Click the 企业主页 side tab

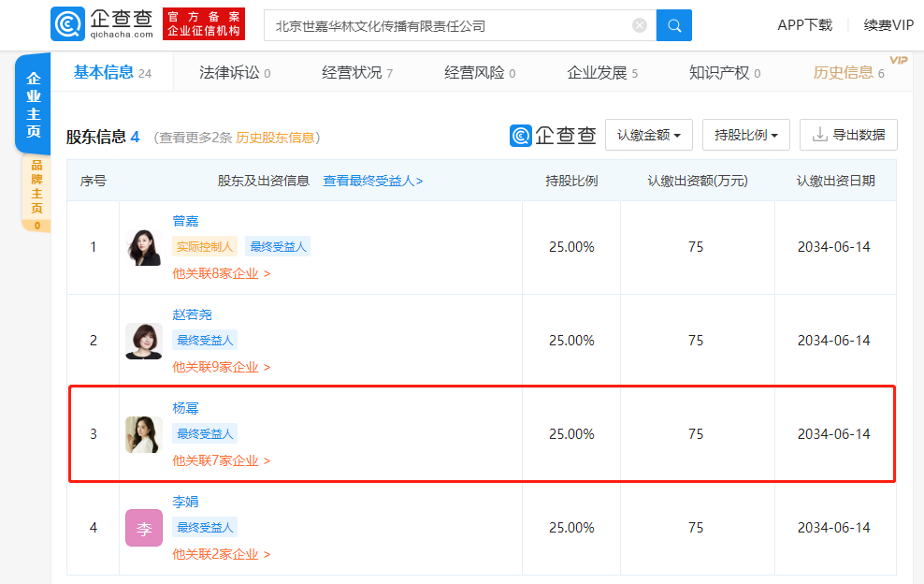34,105
